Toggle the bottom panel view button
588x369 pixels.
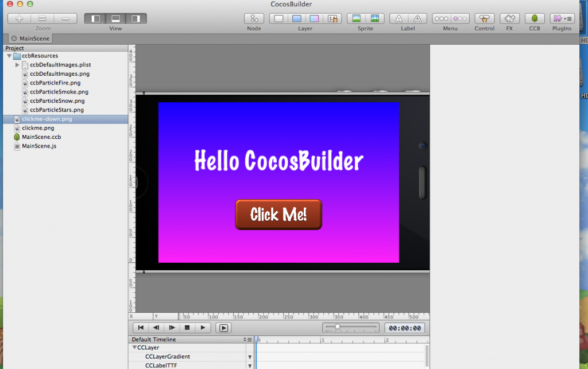pyautogui.click(x=115, y=18)
